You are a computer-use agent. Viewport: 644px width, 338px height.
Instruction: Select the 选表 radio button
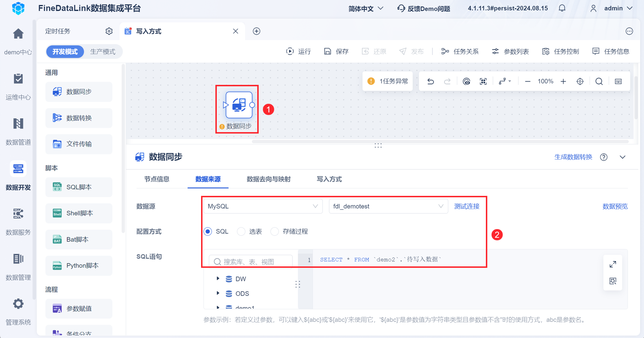[x=241, y=232]
